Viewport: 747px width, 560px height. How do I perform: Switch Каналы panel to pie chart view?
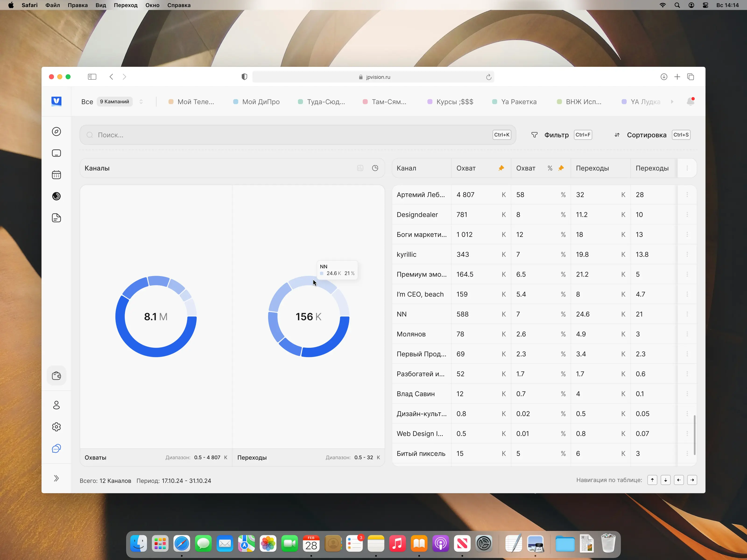coord(375,168)
